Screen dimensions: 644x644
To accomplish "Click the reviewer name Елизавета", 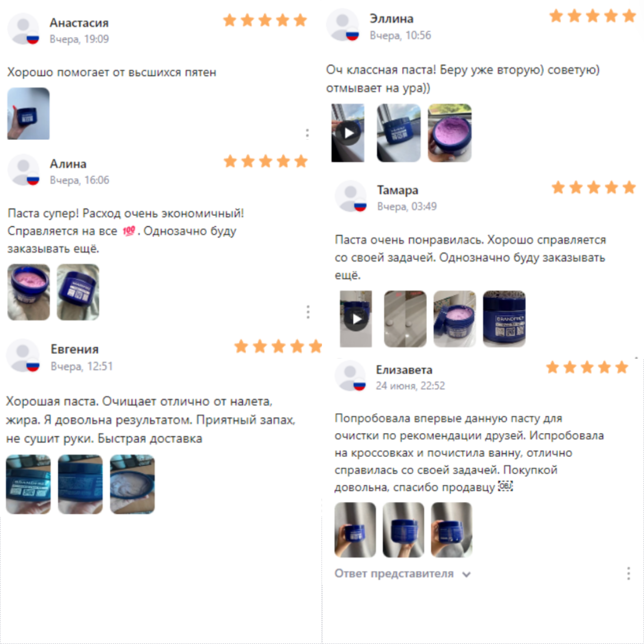I will (x=404, y=370).
